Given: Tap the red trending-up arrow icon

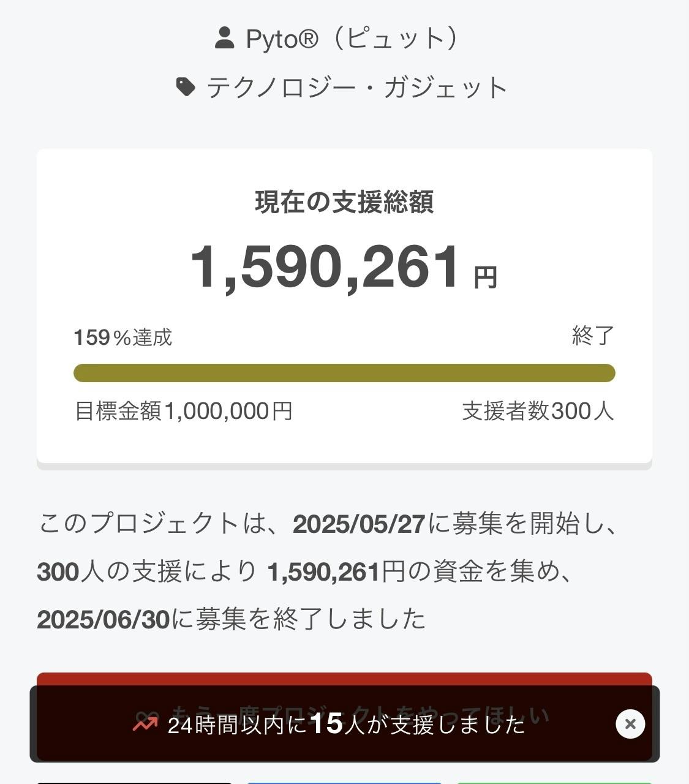Looking at the screenshot, I should (145, 724).
